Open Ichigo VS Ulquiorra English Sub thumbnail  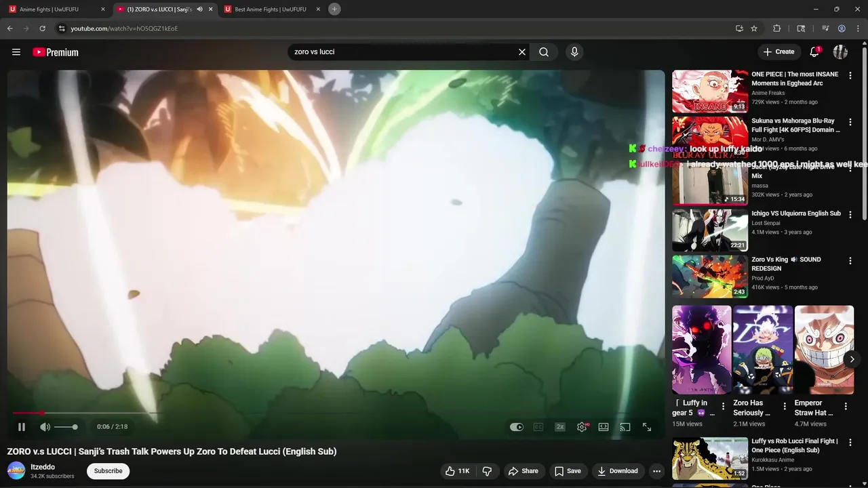[x=710, y=230]
